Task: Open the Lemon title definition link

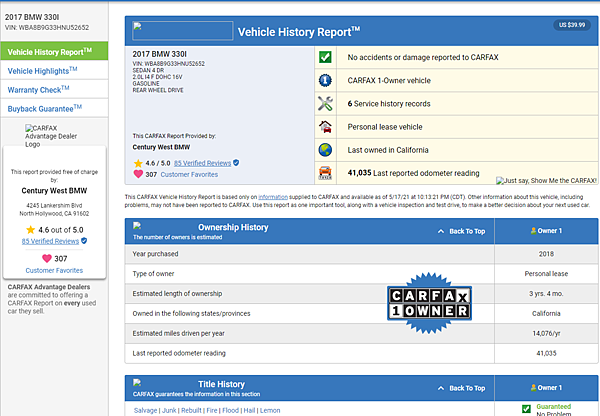Action: click(270, 410)
